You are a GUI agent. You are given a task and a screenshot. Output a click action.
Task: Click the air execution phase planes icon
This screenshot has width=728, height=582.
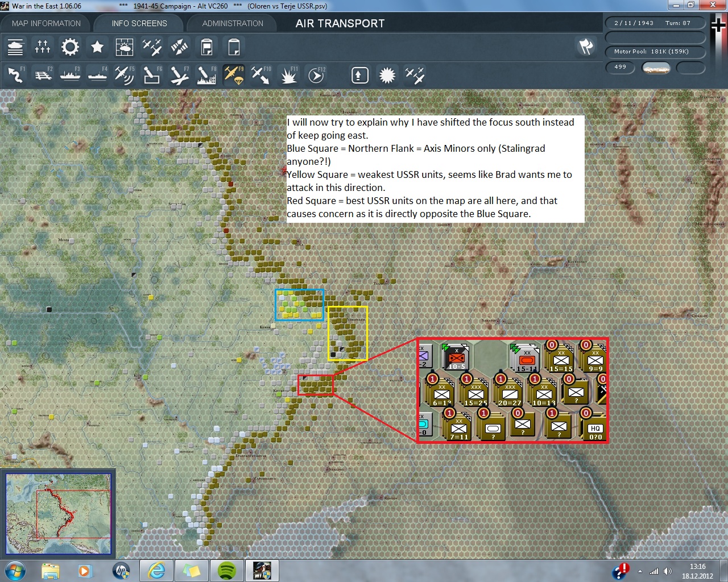pos(415,75)
